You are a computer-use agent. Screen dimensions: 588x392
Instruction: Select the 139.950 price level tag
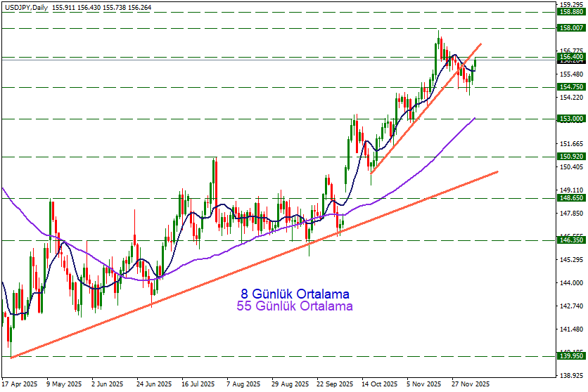pyautogui.click(x=571, y=356)
